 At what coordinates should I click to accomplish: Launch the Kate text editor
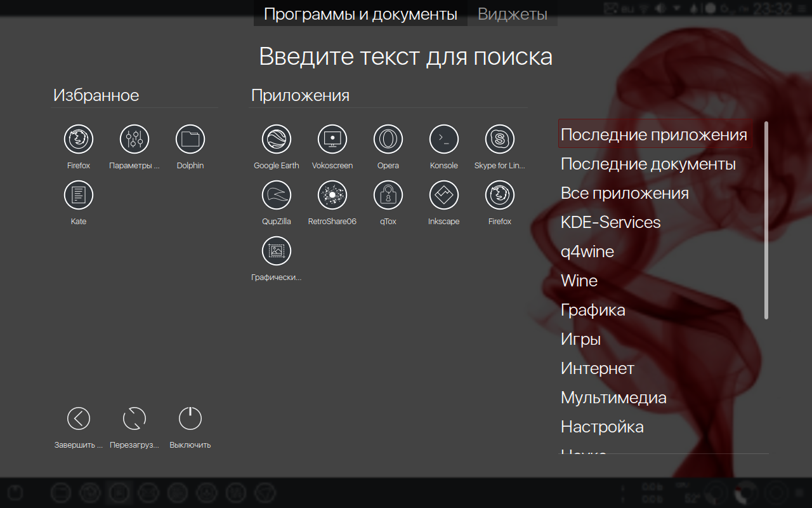(x=79, y=195)
